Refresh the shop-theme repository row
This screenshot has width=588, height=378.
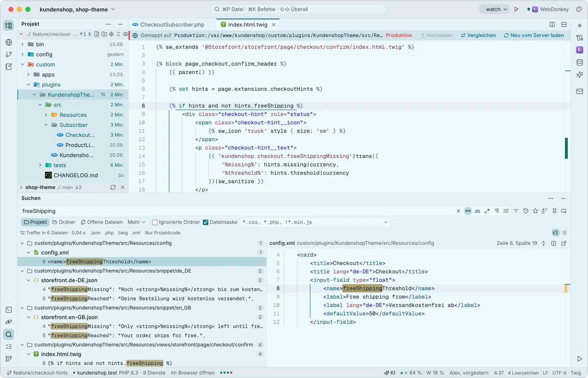pyautogui.click(x=113, y=187)
